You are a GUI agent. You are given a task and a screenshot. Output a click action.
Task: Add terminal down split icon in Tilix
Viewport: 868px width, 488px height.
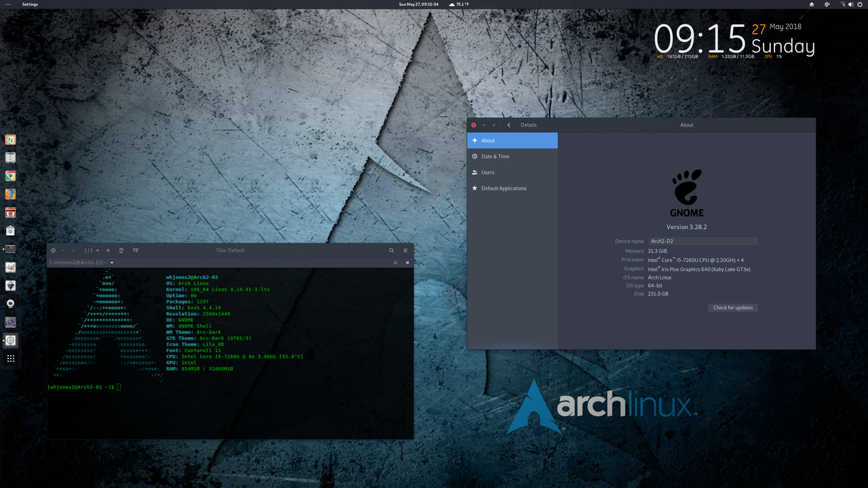click(x=136, y=250)
